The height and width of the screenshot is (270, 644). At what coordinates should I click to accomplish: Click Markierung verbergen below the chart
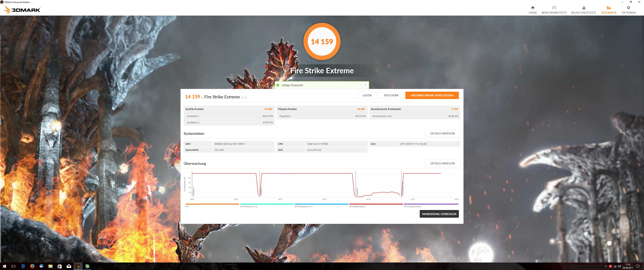point(439,214)
